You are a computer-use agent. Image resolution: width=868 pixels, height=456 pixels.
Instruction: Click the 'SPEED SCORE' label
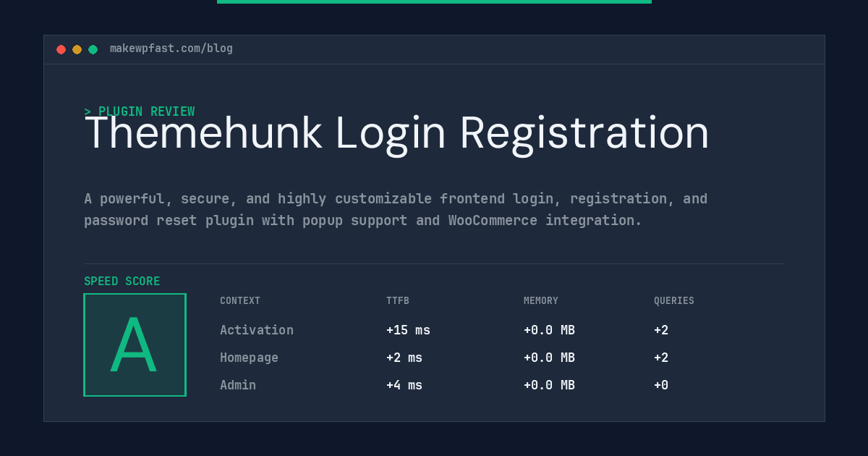(122, 282)
